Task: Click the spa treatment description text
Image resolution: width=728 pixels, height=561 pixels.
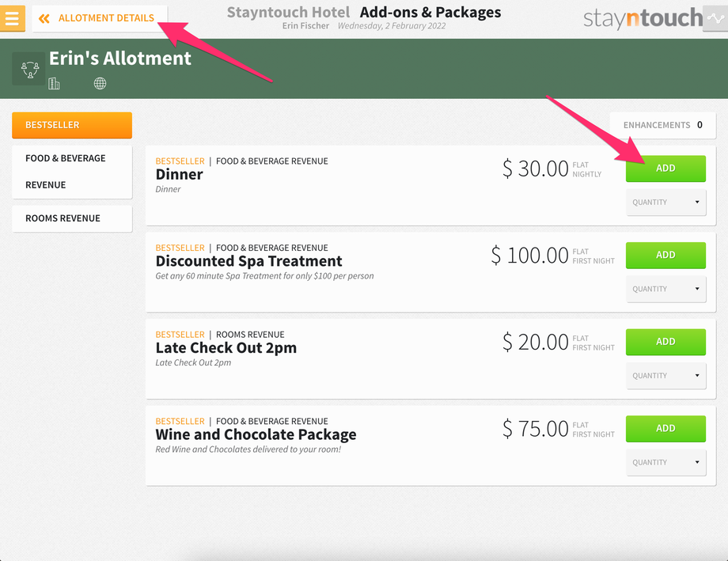Action: click(x=264, y=276)
